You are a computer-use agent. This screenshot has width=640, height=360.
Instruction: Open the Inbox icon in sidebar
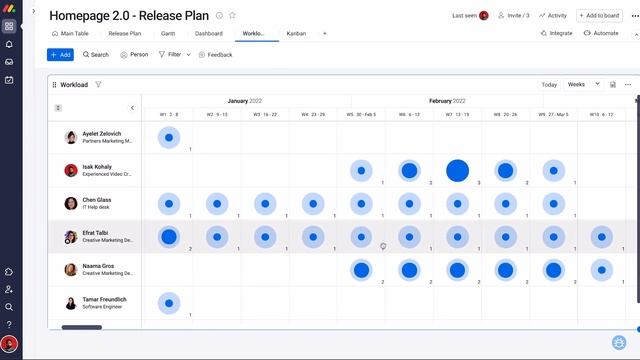pyautogui.click(x=9, y=62)
